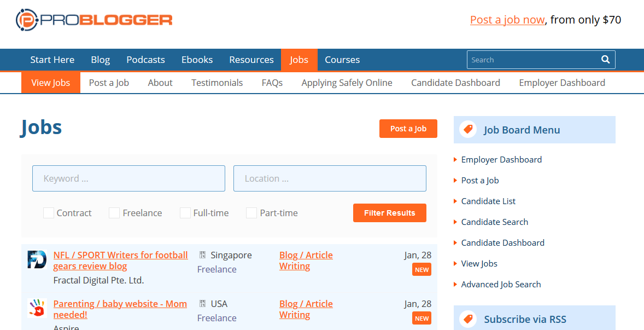Click the Subscribe via RSS tag icon

point(468,319)
